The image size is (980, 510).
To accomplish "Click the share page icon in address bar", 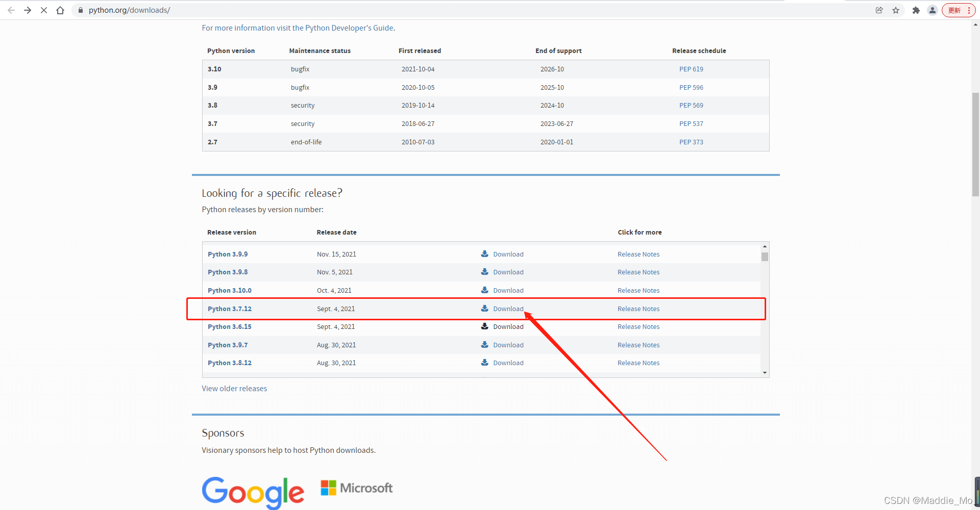I will [x=879, y=10].
